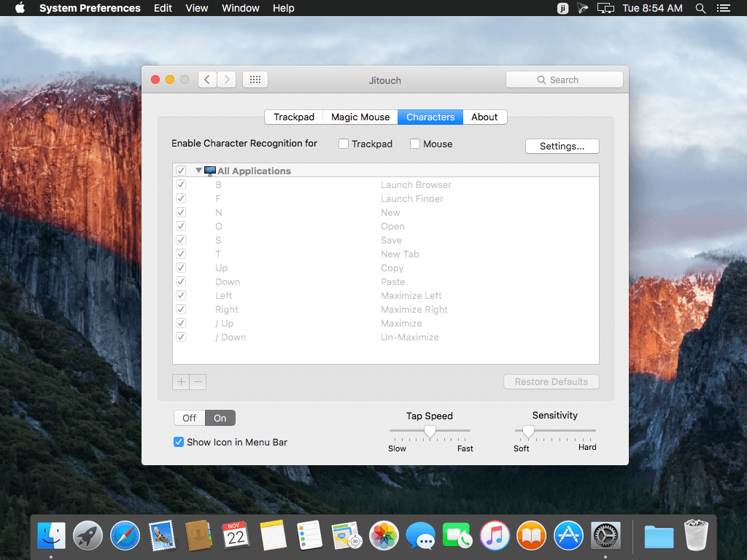Image resolution: width=747 pixels, height=560 pixels.
Task: Switch to the Trackpad tab
Action: click(x=294, y=117)
